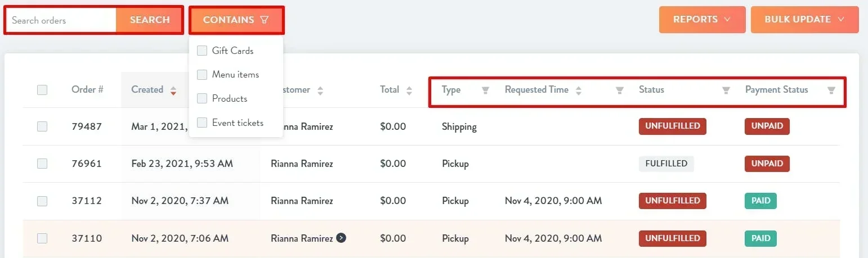Open the Payment Status filter icon
The width and height of the screenshot is (868, 258).
[831, 90]
